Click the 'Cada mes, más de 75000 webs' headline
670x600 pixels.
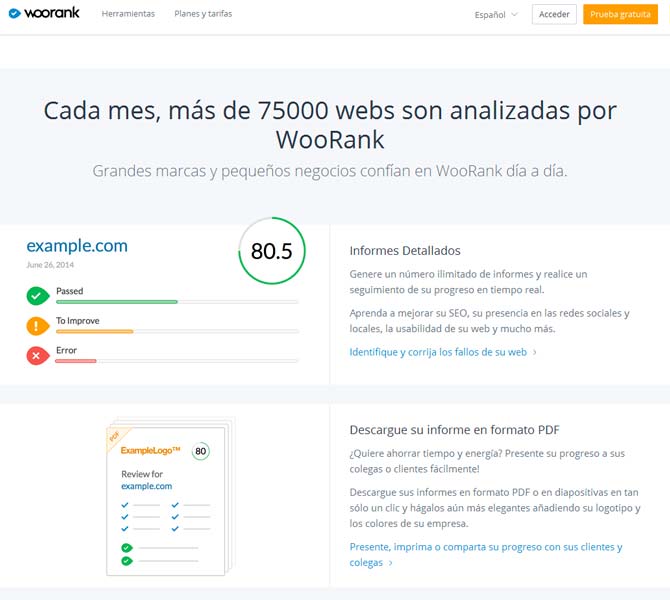330,125
